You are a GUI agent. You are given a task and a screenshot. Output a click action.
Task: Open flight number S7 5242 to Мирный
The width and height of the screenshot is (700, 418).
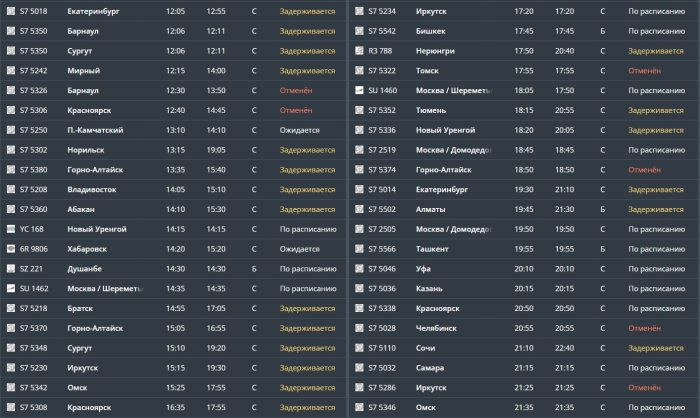(x=34, y=70)
